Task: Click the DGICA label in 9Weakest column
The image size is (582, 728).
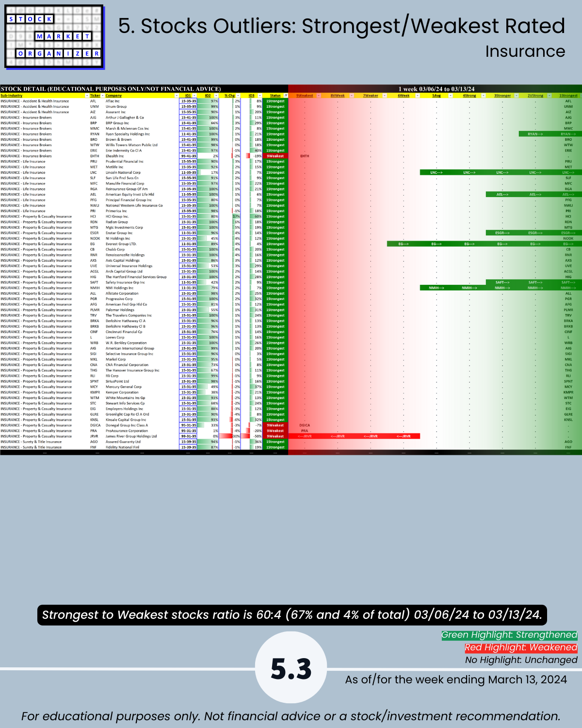Action: pyautogui.click(x=305, y=425)
